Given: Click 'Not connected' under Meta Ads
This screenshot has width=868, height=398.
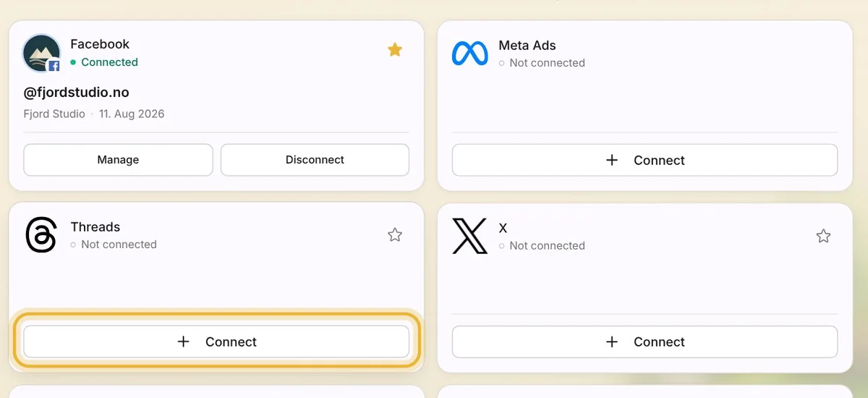Looking at the screenshot, I should point(547,63).
